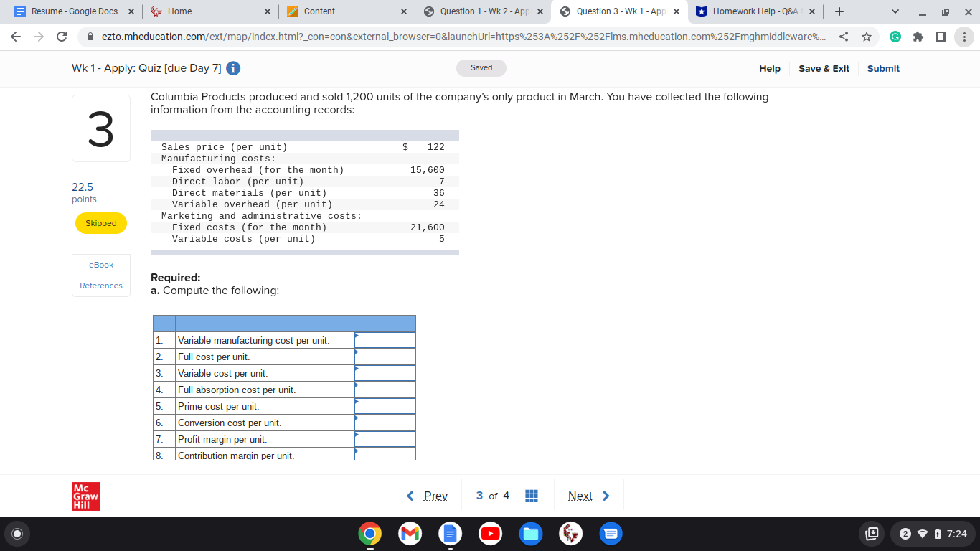Viewport: 980px width, 551px height.
Task: Open a new tab with the plus button
Action: click(839, 11)
